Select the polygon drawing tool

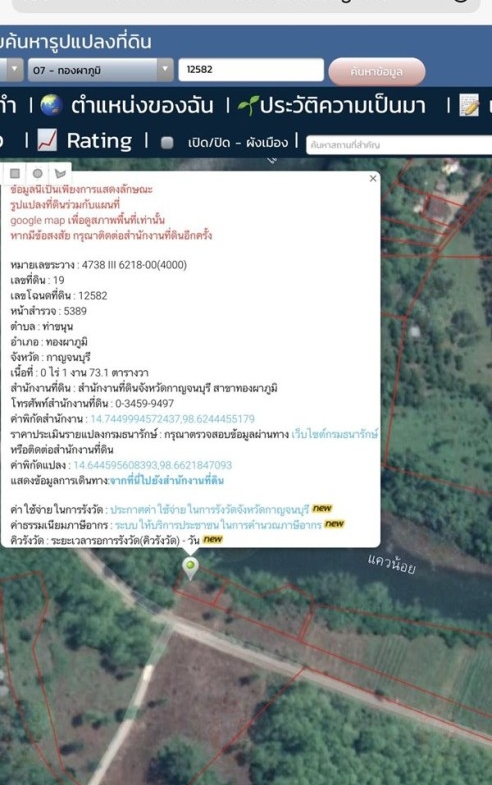(x=60, y=173)
